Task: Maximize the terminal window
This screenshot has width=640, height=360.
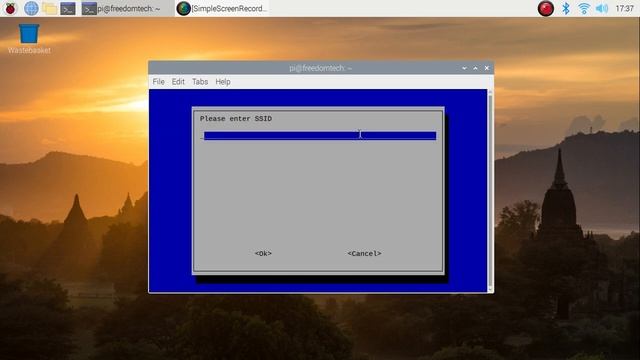Action: [x=475, y=68]
